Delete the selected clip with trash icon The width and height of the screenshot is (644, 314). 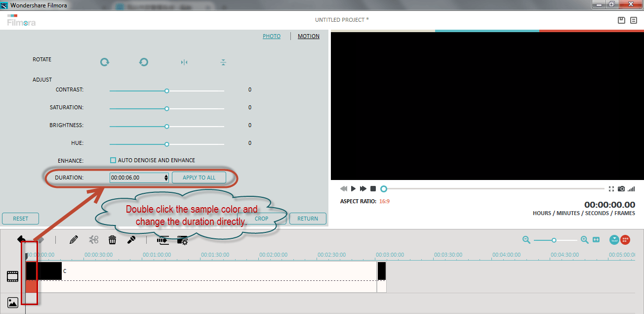click(113, 240)
